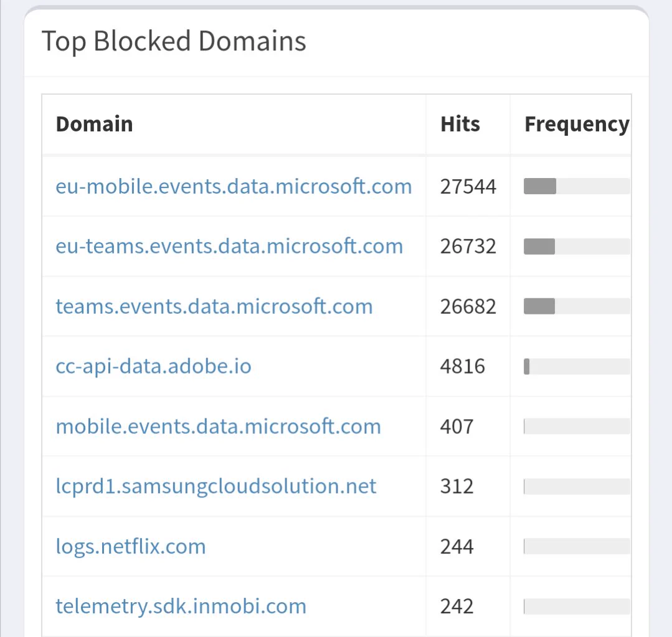Click the Frequency column header

click(x=577, y=125)
